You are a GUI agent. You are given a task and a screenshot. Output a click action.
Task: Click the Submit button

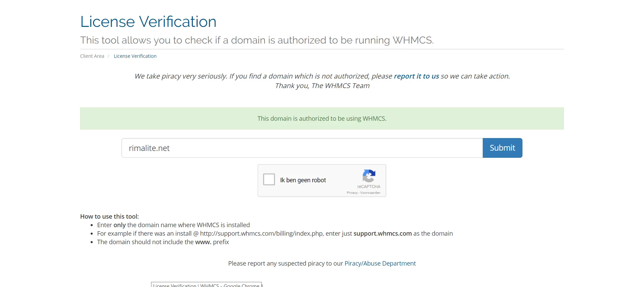[502, 148]
